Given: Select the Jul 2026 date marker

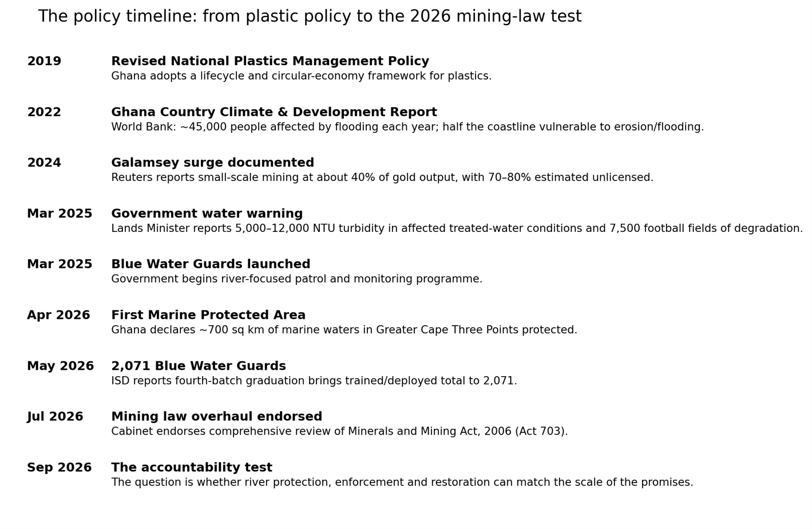Looking at the screenshot, I should pyautogui.click(x=55, y=417).
